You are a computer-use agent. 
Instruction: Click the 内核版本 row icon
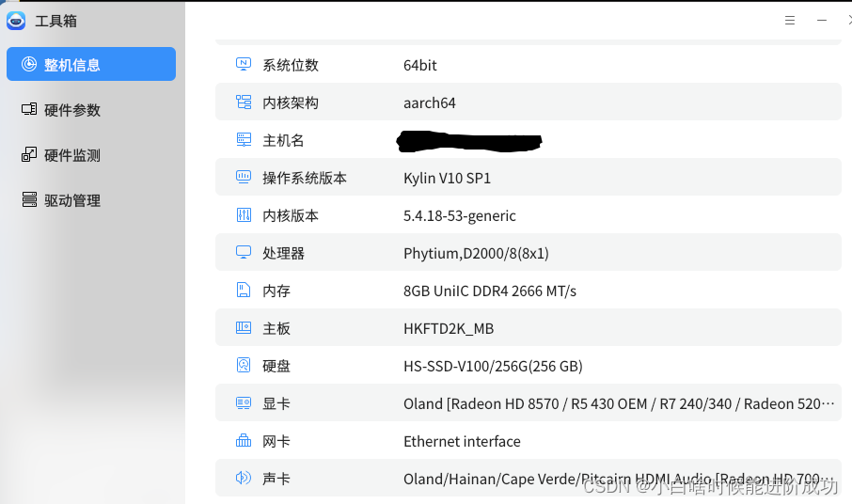point(244,215)
